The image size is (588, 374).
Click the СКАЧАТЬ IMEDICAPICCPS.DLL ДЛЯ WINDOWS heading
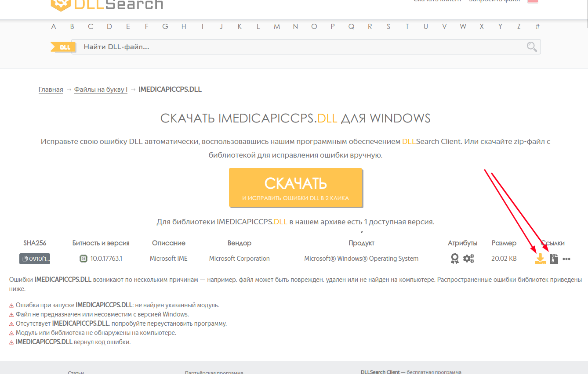click(x=295, y=118)
